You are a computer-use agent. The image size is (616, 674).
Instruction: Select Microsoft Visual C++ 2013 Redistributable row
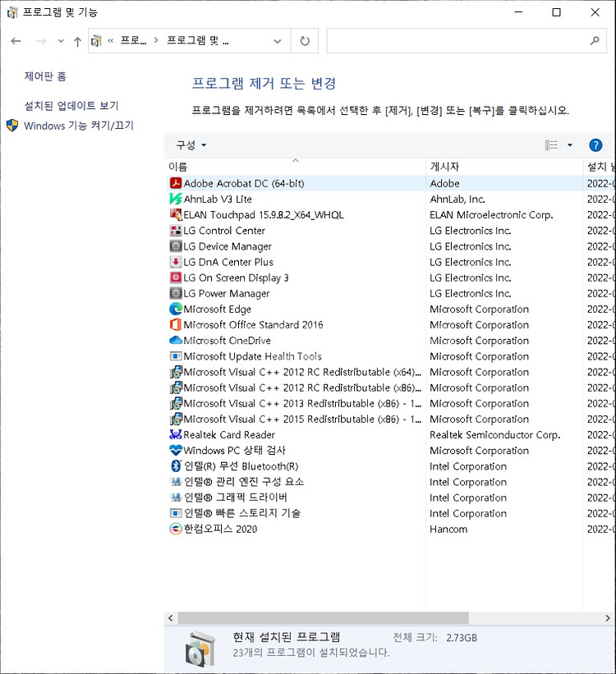tap(391, 404)
